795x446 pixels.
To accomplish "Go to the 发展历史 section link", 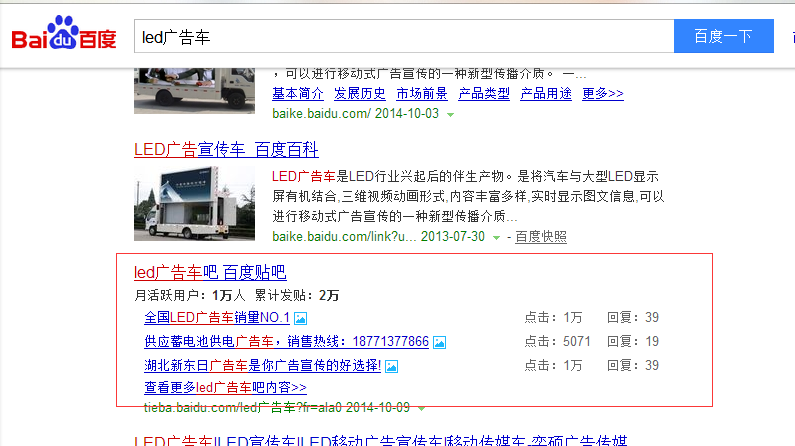I will click(360, 94).
